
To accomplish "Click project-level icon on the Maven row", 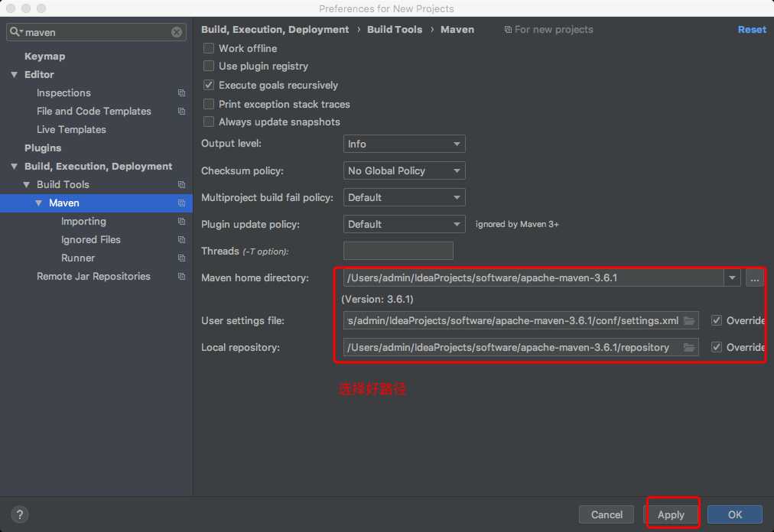I will 182,203.
